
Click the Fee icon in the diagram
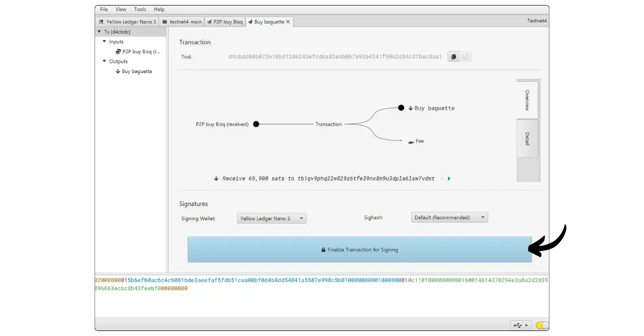pyautogui.click(x=411, y=142)
